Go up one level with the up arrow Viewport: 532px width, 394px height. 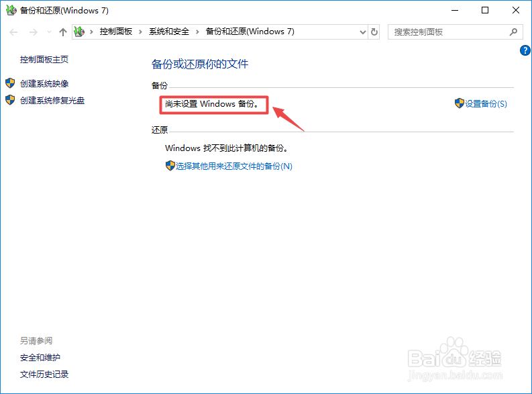click(x=63, y=32)
